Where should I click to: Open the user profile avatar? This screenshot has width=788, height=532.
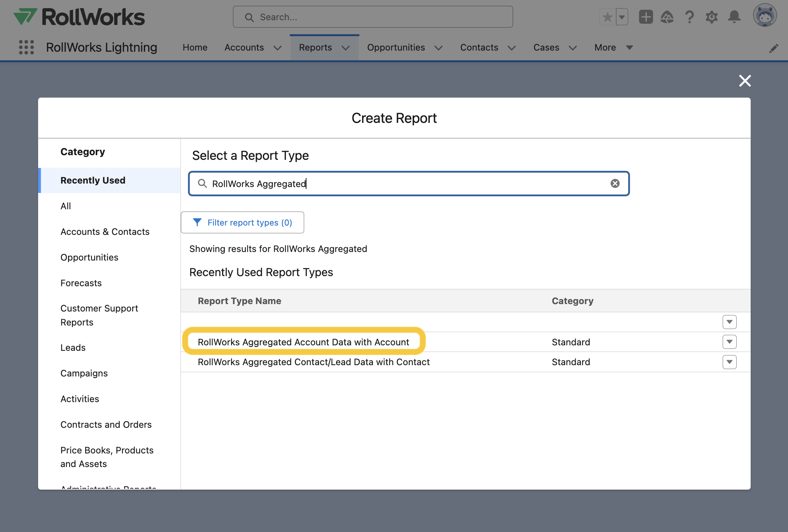pos(765,16)
